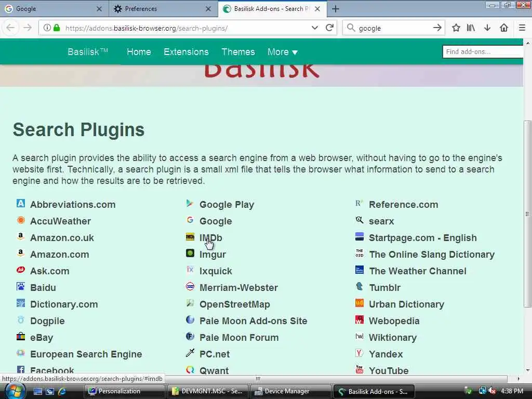Open Themes in the navigation bar

click(x=238, y=52)
